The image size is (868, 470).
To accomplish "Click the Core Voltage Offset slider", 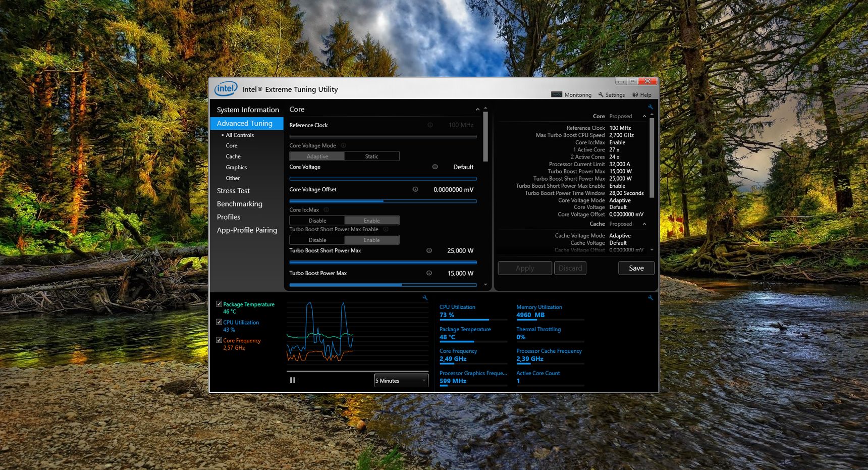I will (x=383, y=201).
